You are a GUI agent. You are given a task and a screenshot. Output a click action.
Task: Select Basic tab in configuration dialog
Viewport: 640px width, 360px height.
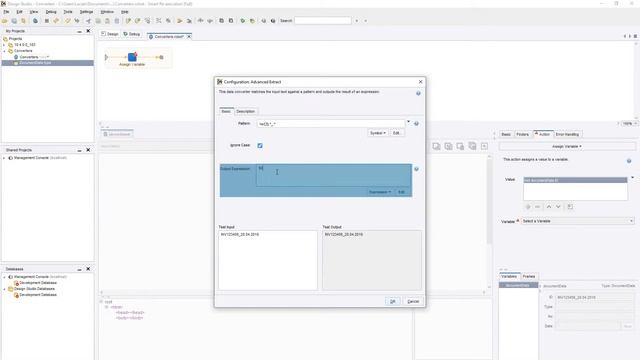click(226, 111)
